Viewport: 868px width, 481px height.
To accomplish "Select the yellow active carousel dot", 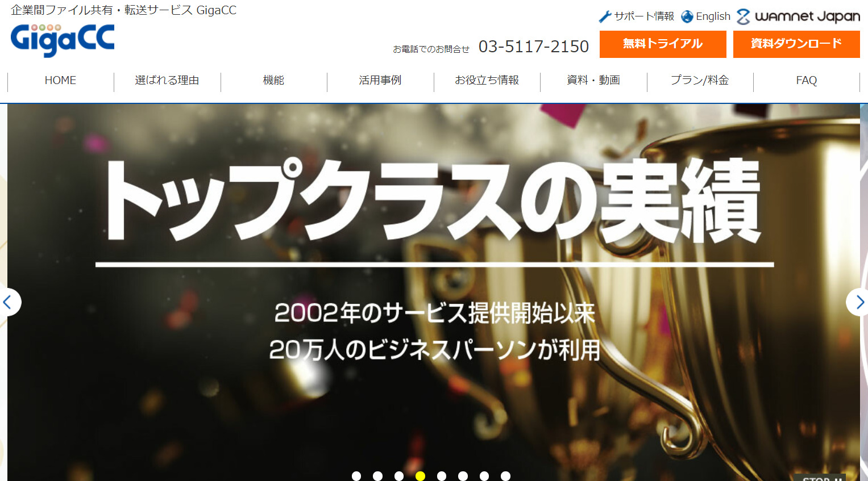I will click(x=420, y=476).
